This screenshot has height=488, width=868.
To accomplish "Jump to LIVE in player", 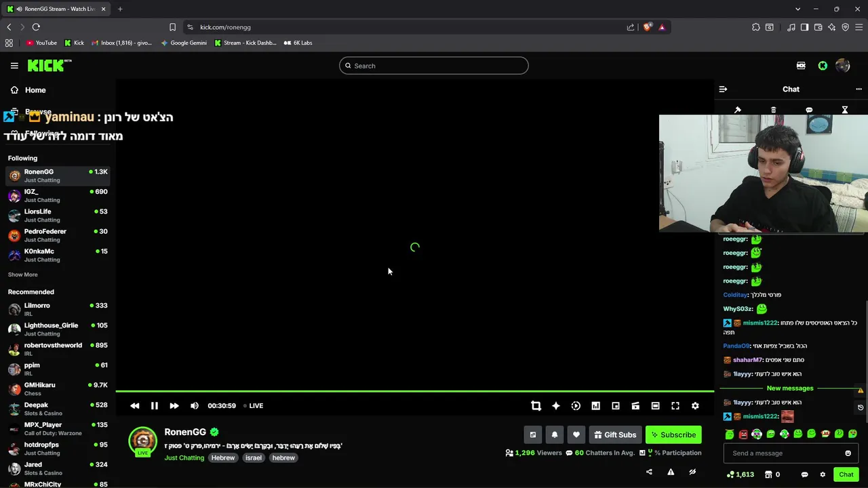I will (x=254, y=405).
